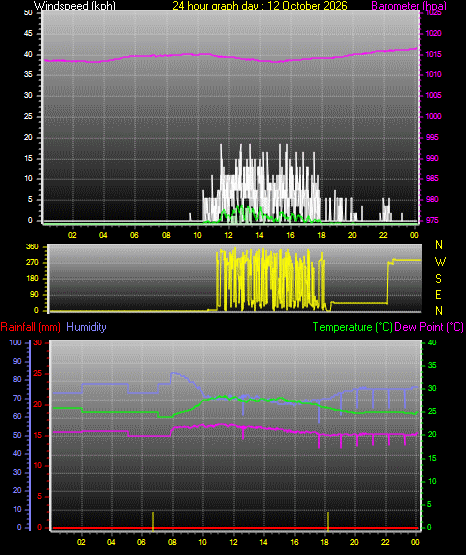Click the 990 barometer axis value
Image resolution: width=466 pixels, height=555 pixels.
[x=432, y=158]
